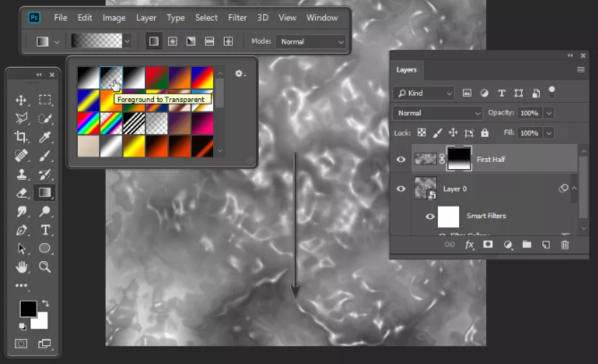This screenshot has width=598, height=364.
Task: Select Reflected Gradient style
Action: click(x=209, y=41)
